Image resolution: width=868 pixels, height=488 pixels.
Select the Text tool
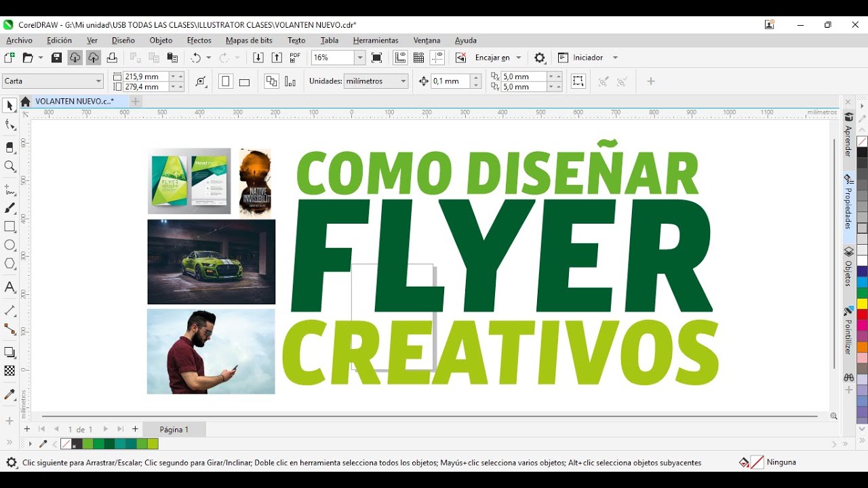point(9,287)
